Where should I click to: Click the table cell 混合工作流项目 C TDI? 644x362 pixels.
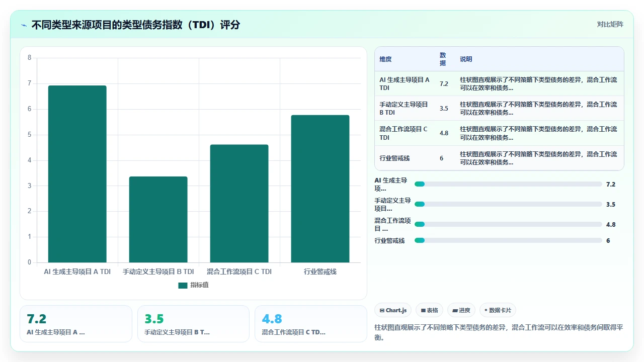tap(404, 133)
